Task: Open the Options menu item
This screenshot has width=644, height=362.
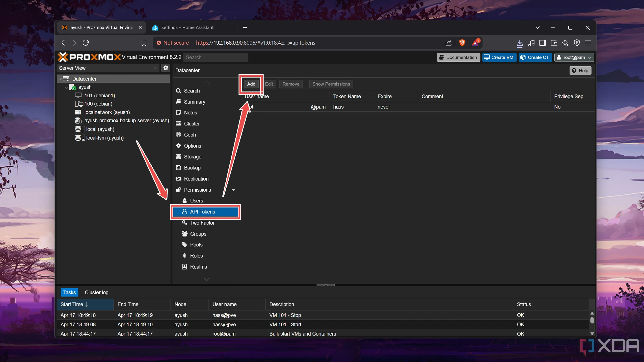Action: [x=206, y=146]
